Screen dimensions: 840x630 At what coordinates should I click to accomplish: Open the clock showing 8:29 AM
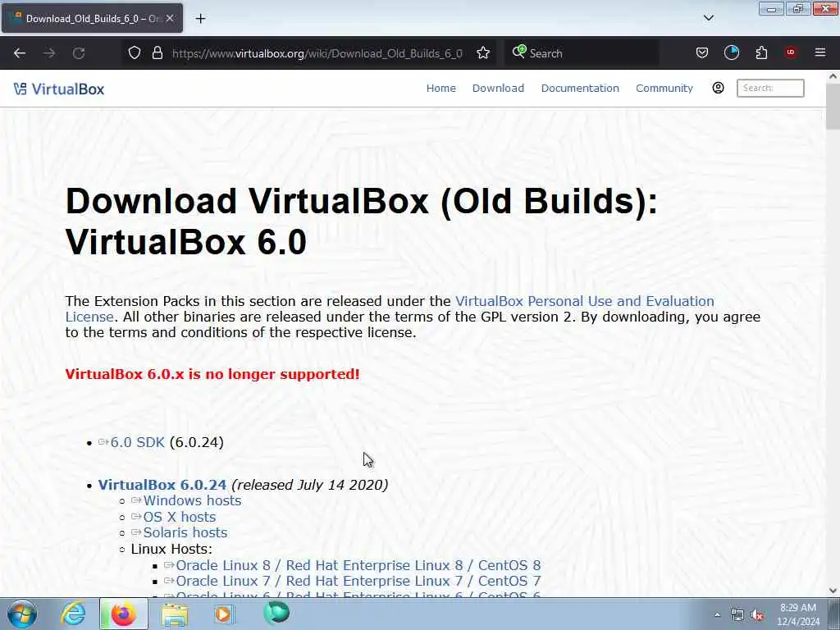coord(798,614)
